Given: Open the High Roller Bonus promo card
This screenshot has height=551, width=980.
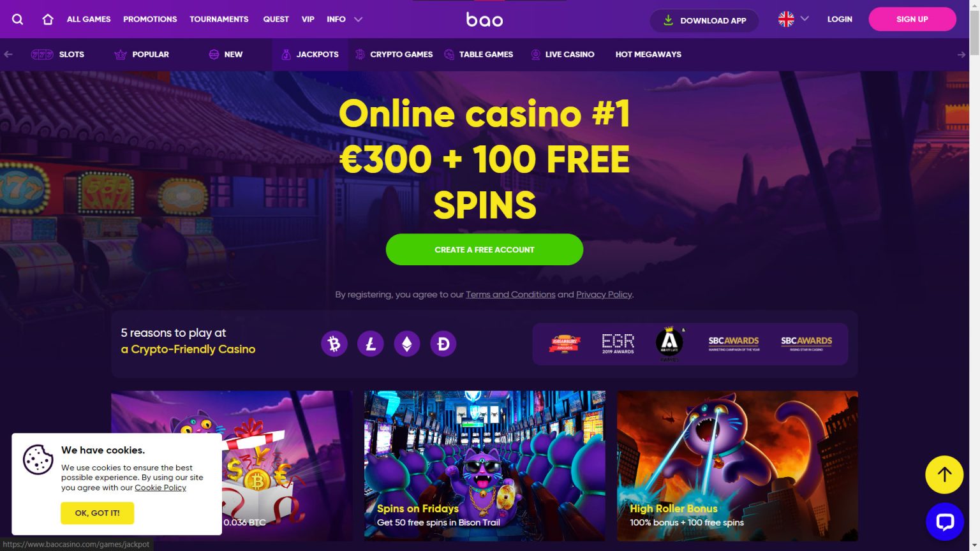Looking at the screenshot, I should point(738,466).
